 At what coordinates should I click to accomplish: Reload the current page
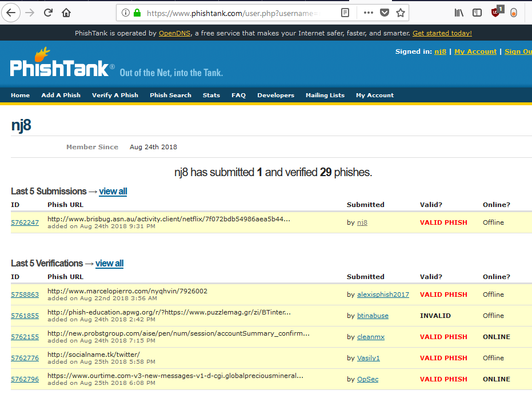(48, 13)
